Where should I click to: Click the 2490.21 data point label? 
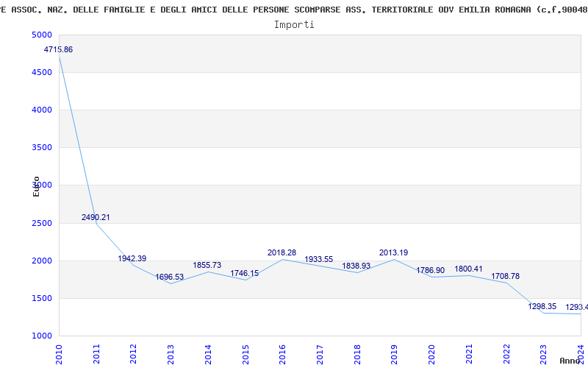[96, 217]
